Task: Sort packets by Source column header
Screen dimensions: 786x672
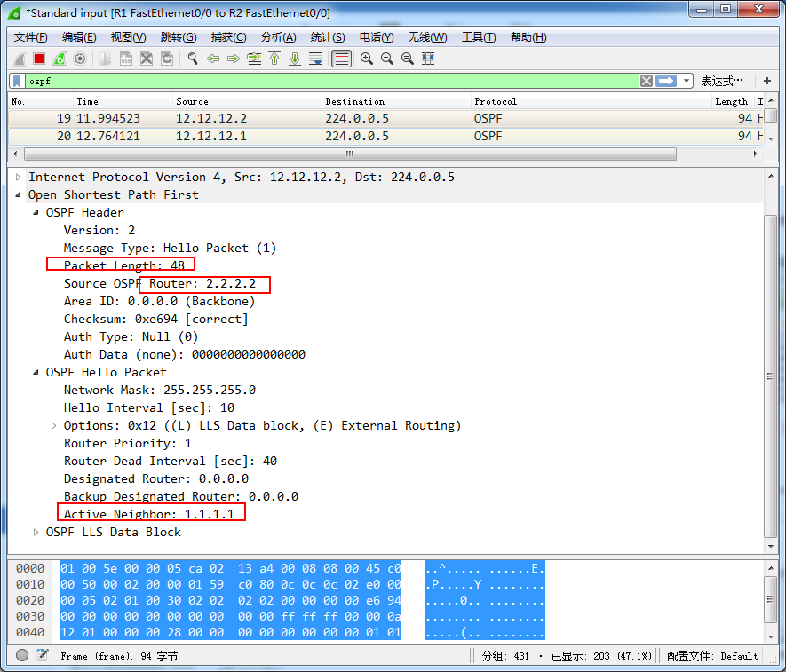Action: 247,102
